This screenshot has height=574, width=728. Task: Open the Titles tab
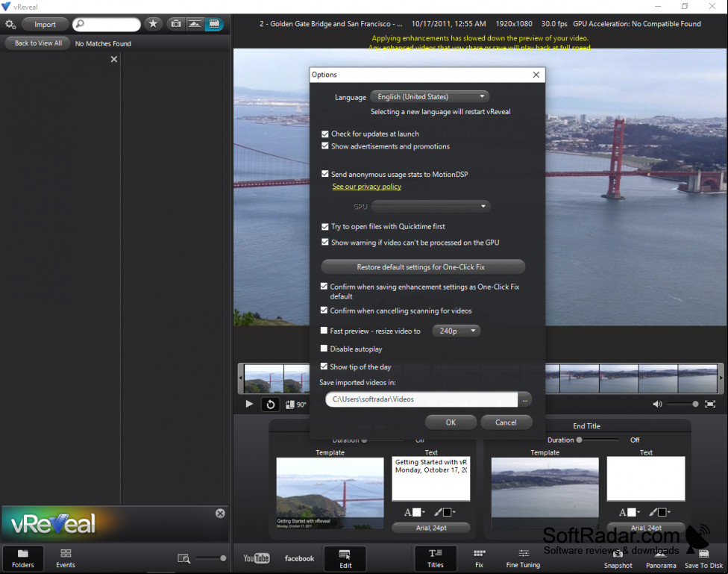pos(436,558)
